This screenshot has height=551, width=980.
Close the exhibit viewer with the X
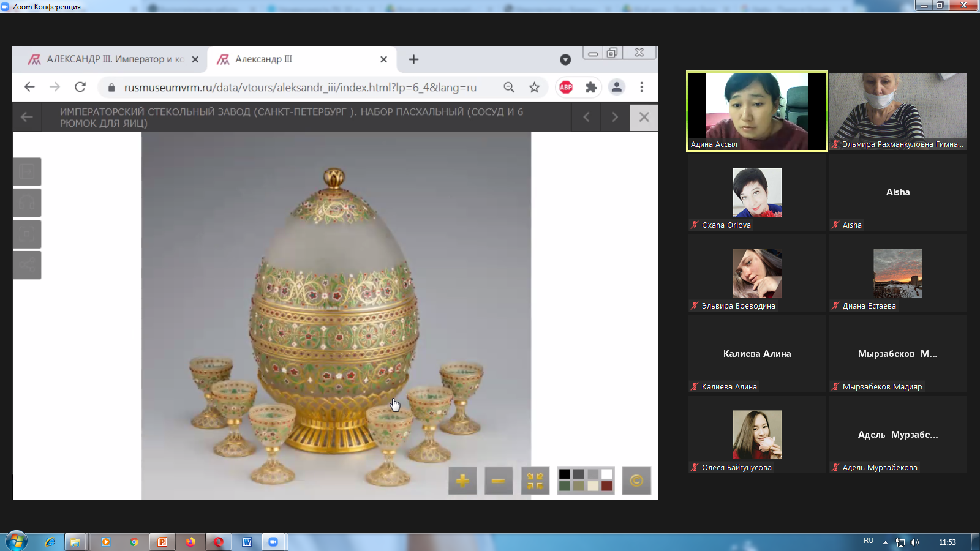644,117
